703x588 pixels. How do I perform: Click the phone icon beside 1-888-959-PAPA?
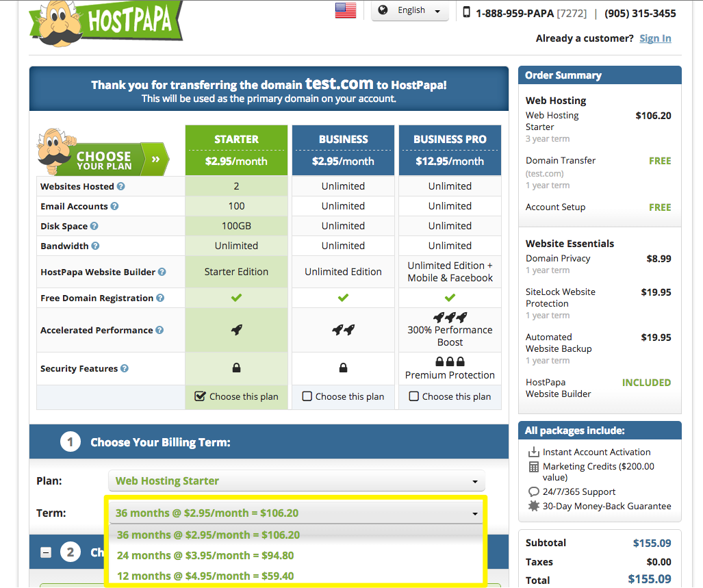[467, 12]
